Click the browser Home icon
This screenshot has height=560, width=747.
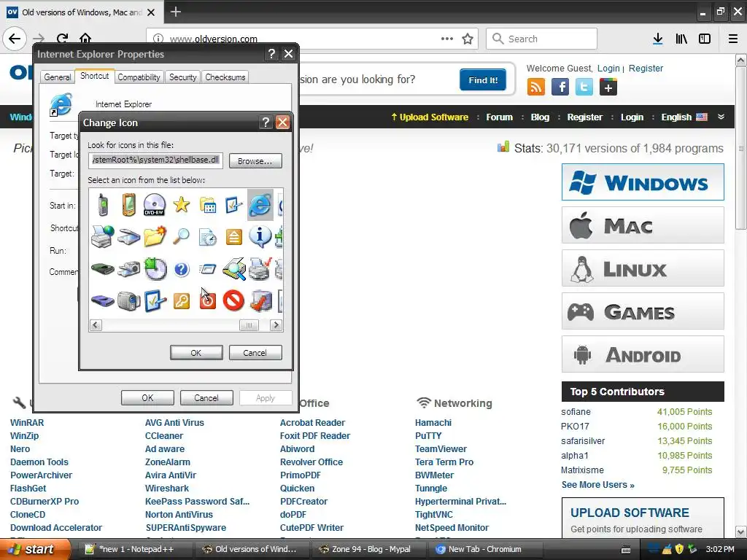point(85,39)
